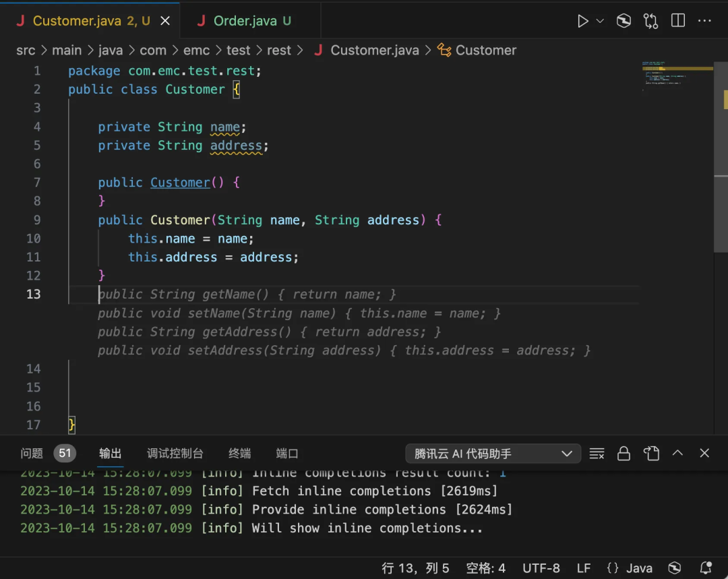
Task: Open output log in editor
Action: (x=651, y=453)
